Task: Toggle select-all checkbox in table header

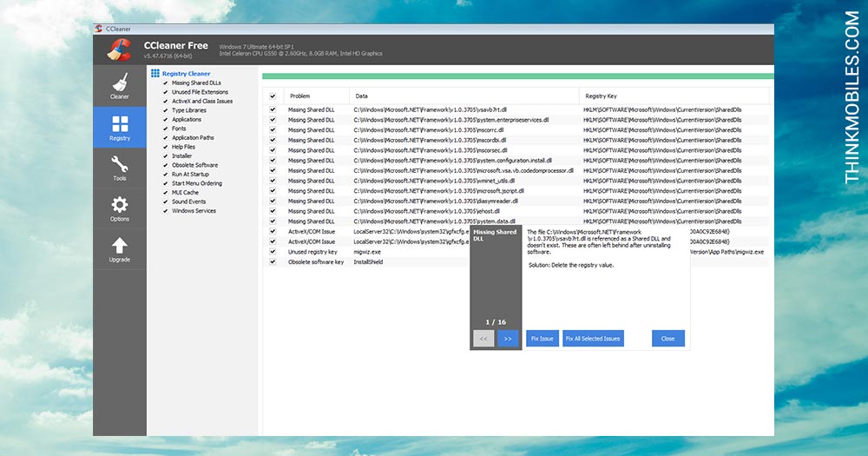Action: coord(273,96)
